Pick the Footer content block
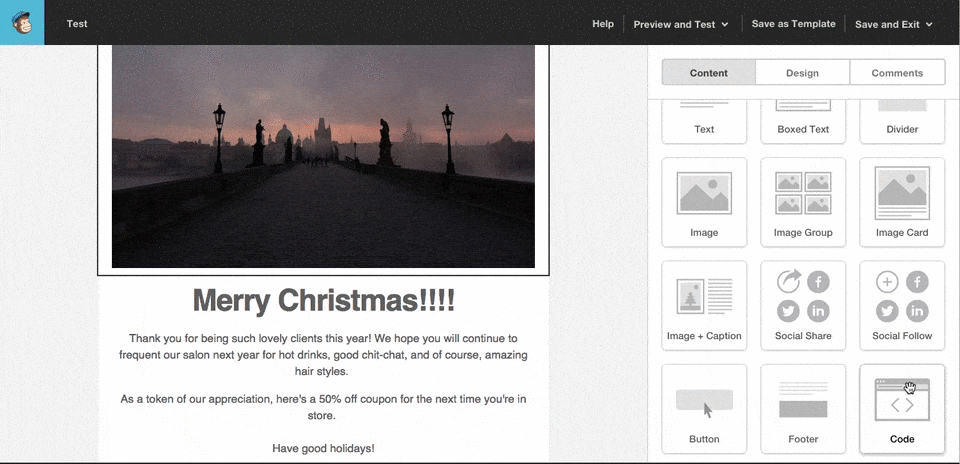The image size is (960, 464). click(x=803, y=408)
